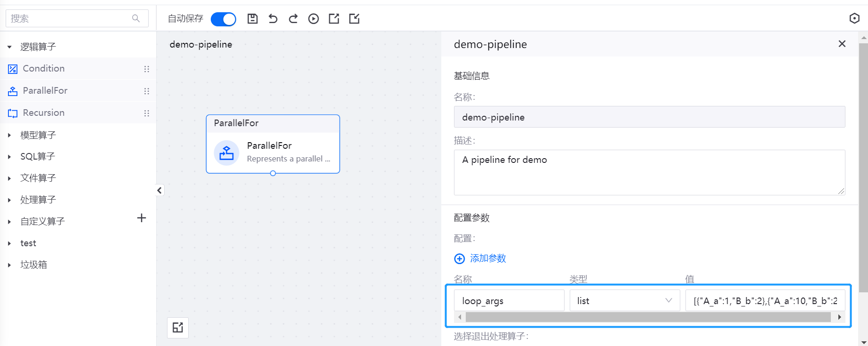Click the canvas fit-view icon
Screen dimensions: 868x346
[178, 328]
